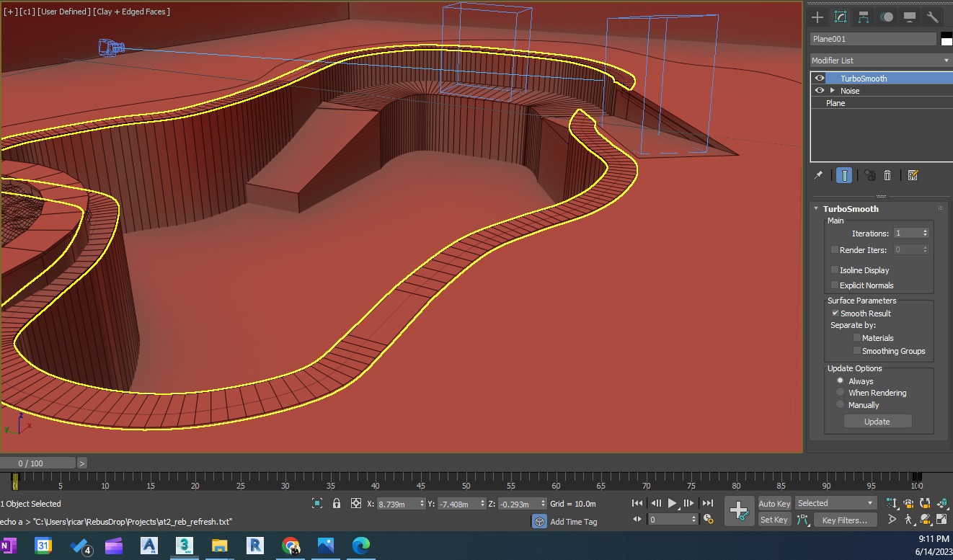Image resolution: width=953 pixels, height=560 pixels.
Task: Remove modifier with the trash icon
Action: click(887, 175)
